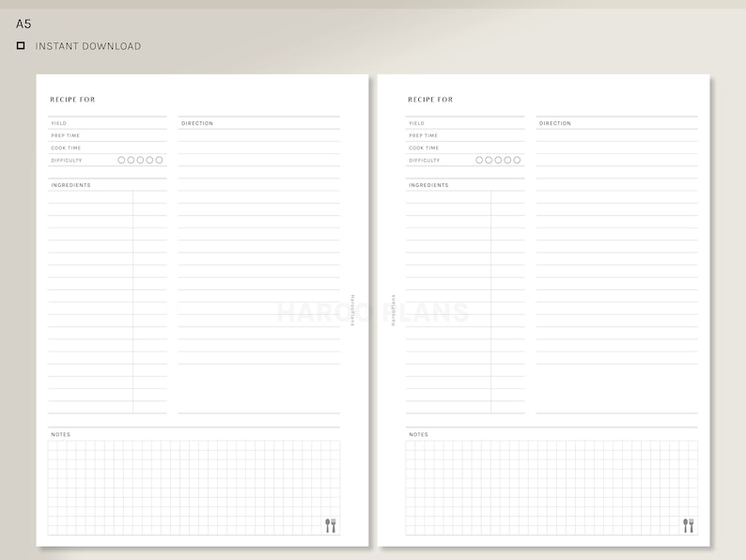The image size is (746, 560).
Task: Select the first difficulty circle on left page
Action: (121, 161)
